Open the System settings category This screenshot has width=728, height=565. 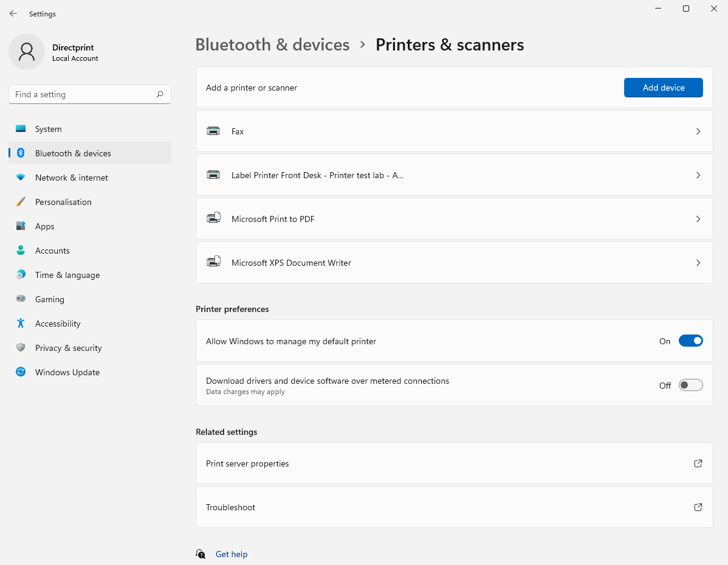point(90,129)
